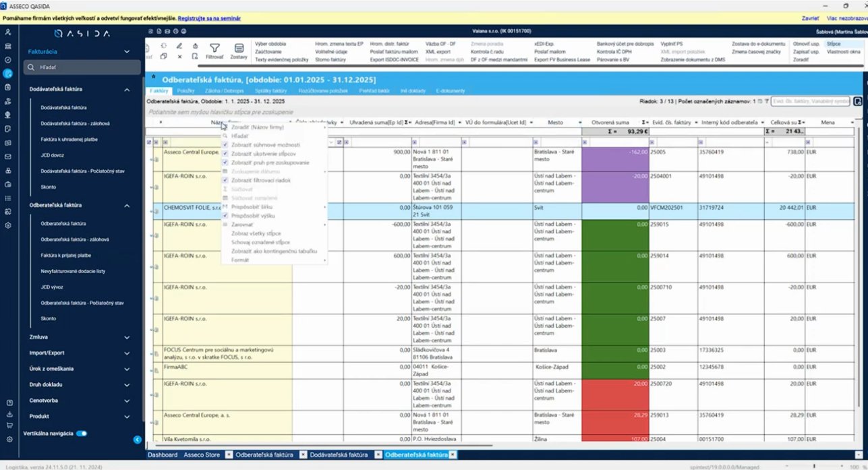
Task: Close the Asseco Store bottom tab
Action: (x=229, y=455)
